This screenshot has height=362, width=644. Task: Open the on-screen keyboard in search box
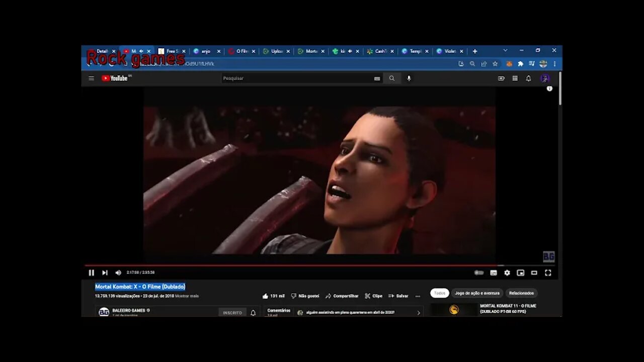pyautogui.click(x=377, y=78)
